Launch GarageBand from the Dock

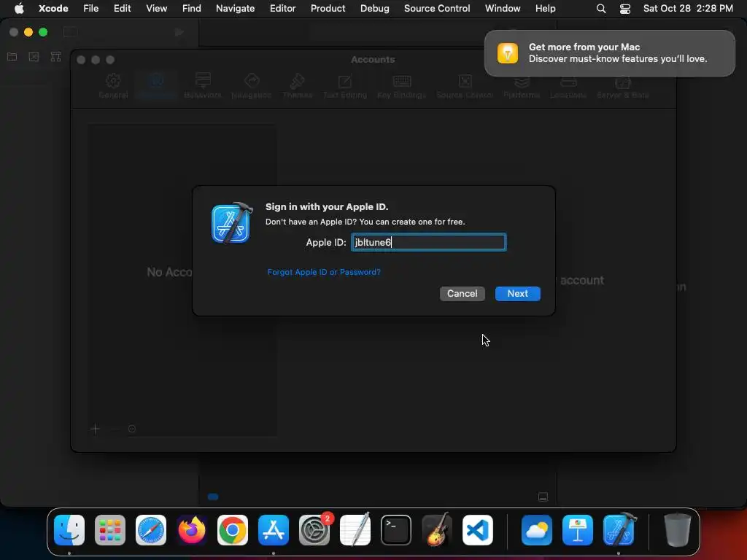click(437, 529)
